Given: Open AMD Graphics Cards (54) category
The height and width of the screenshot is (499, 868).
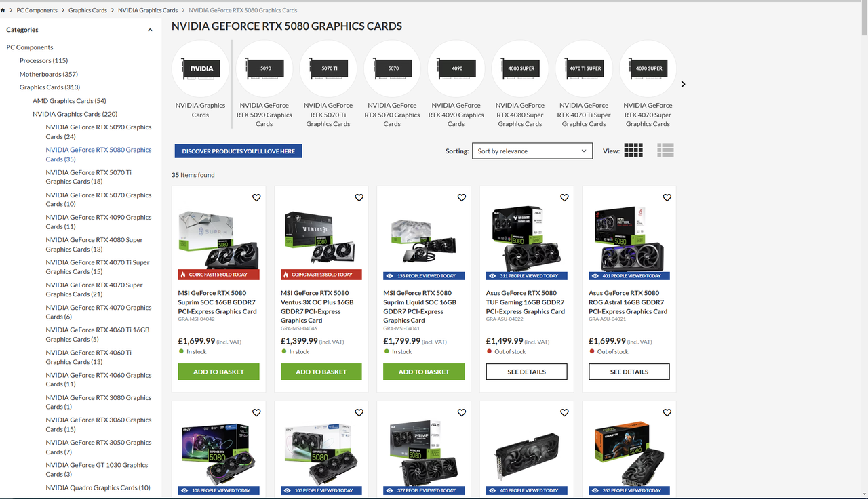Looking at the screenshot, I should coord(69,100).
